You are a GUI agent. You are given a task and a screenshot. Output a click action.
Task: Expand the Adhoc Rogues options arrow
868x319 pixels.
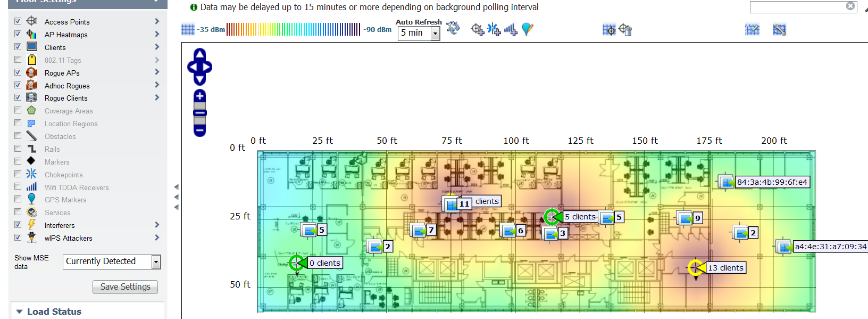[157, 85]
